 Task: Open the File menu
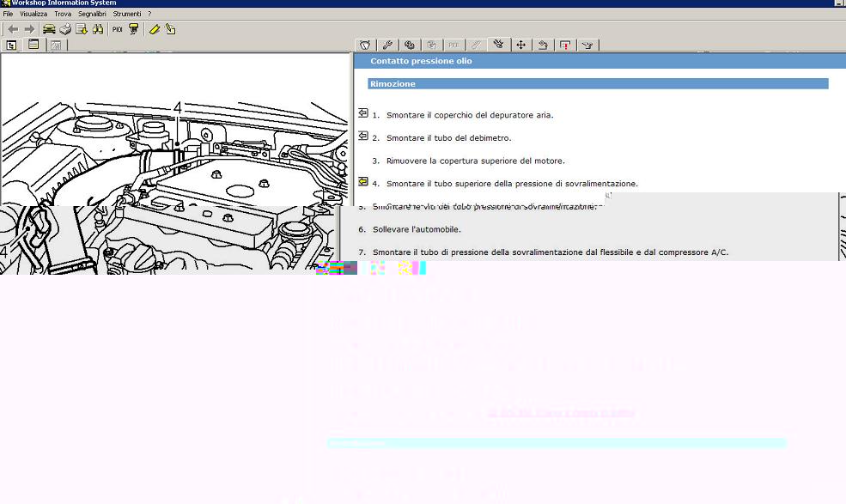tap(8, 14)
